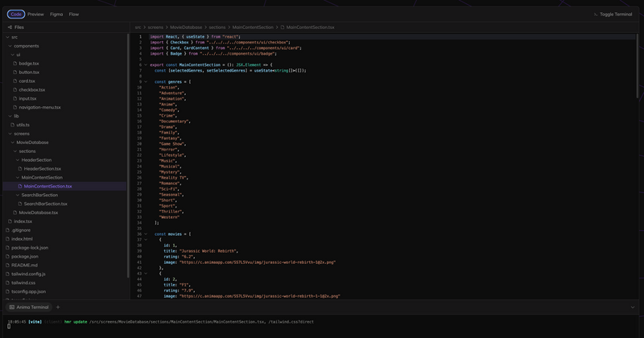This screenshot has height=338, width=644.
Task: Collapse the SearchBarSection folder
Action: click(18, 195)
